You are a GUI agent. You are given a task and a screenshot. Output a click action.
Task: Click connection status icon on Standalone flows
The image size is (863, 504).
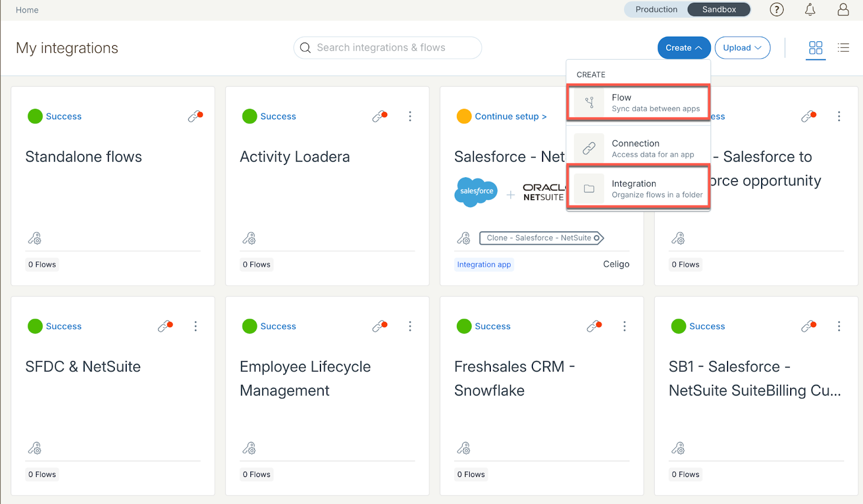195,116
